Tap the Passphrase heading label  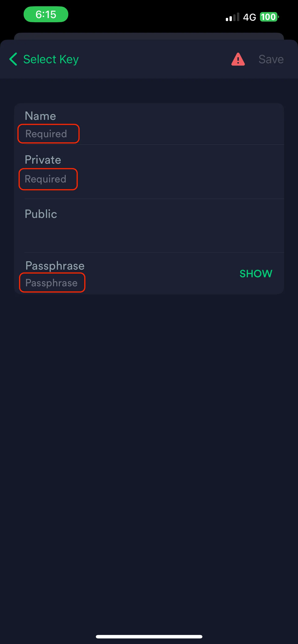click(x=55, y=265)
